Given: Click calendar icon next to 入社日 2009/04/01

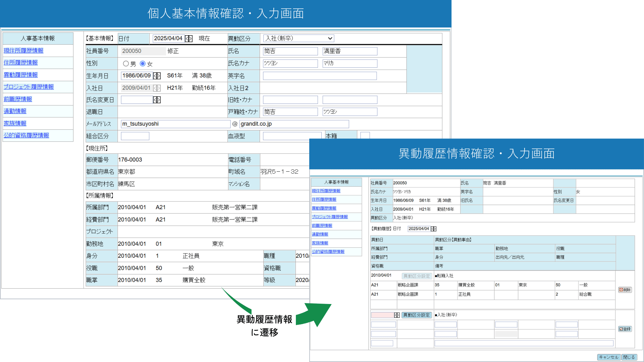Looking at the screenshot, I should click(x=157, y=88).
